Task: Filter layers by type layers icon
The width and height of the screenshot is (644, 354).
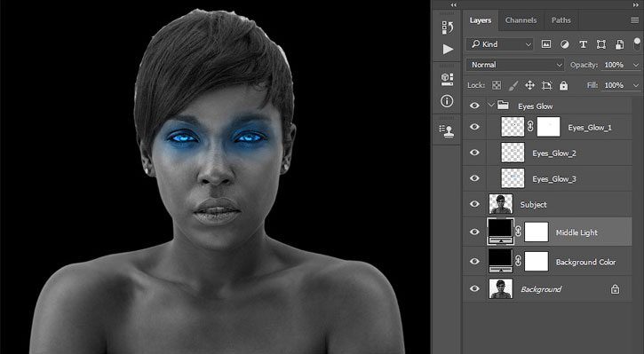Action: click(x=583, y=44)
